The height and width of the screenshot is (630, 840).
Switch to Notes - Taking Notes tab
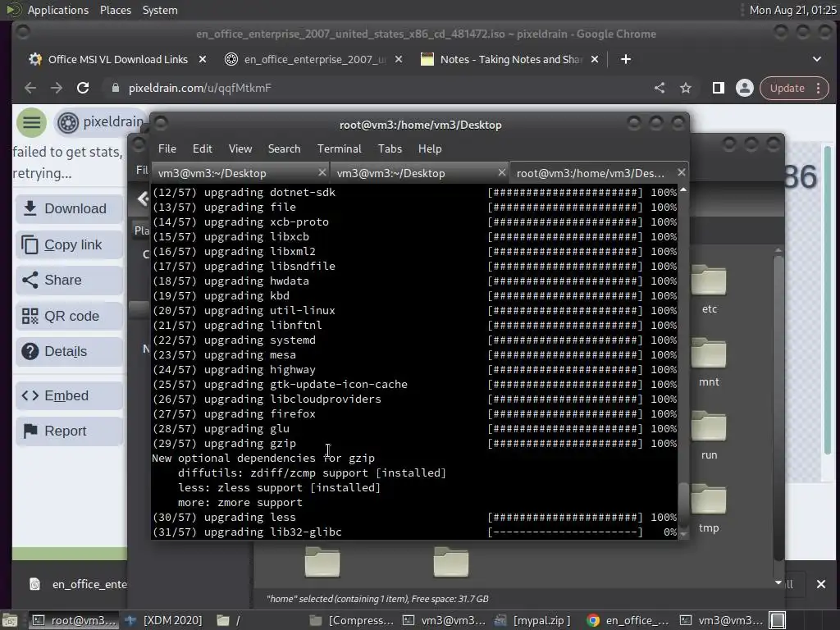click(x=510, y=59)
